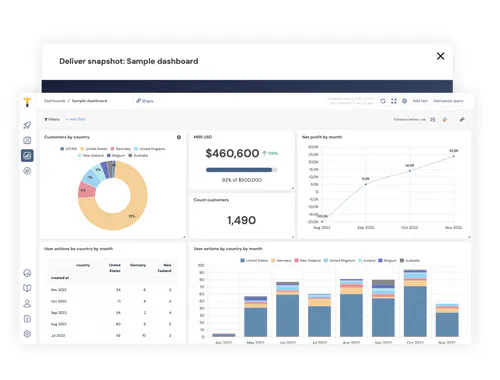500x380 pixels.
Task: Toggle United States legend in bar chart
Action: tap(254, 260)
